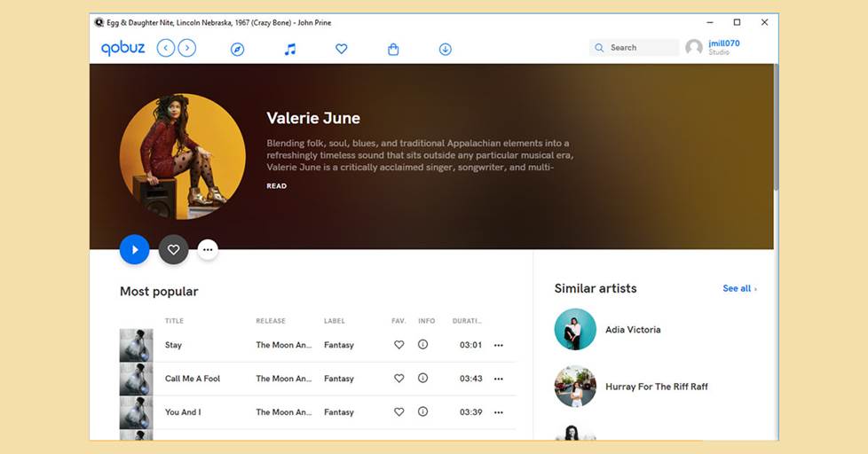Open more options for Call Me A Fool

pos(499,380)
